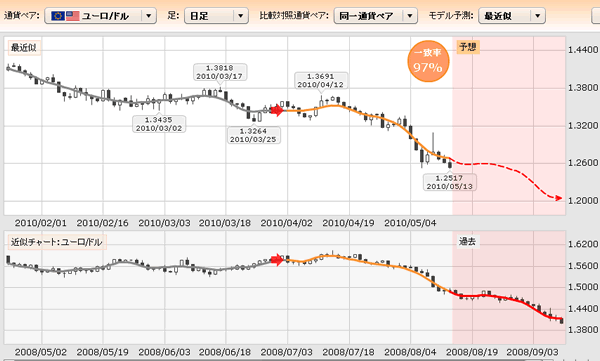
Task: Click the 1.2600 price axis value
Action: pyautogui.click(x=583, y=163)
